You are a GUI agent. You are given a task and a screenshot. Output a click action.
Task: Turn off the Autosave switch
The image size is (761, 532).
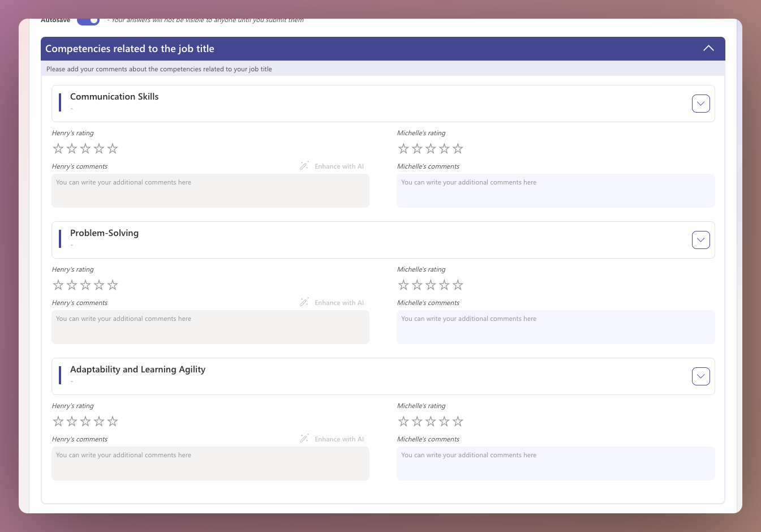(x=88, y=20)
